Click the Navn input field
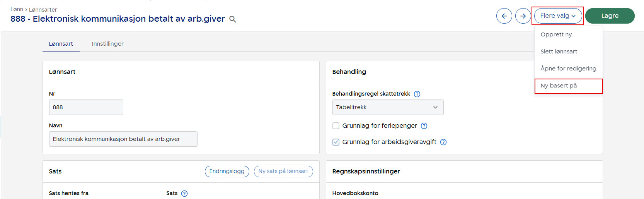644x199 pixels. [123, 139]
